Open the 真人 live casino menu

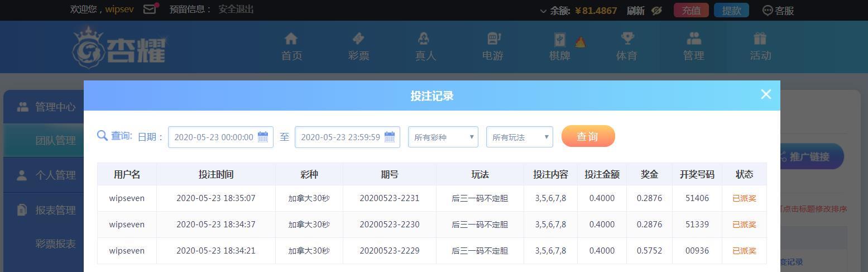pyautogui.click(x=425, y=47)
